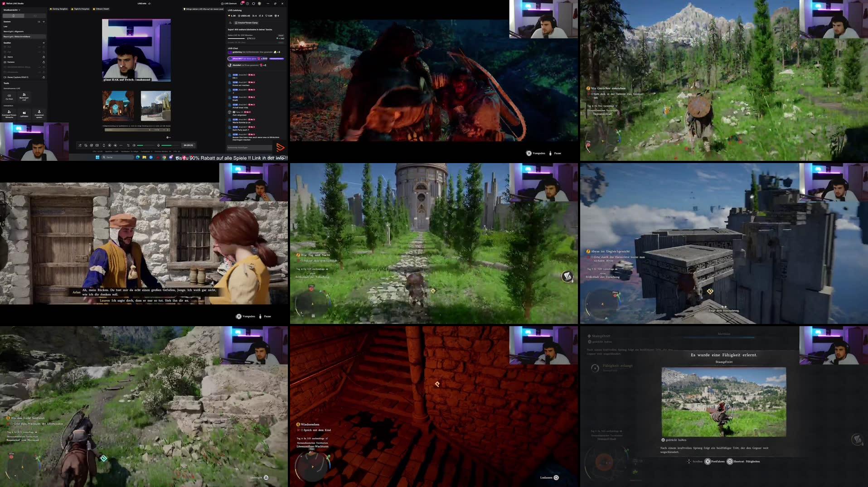Click the magic wand icon in bottom toolbar
Viewport: 868px width, 487px height.
tap(80, 145)
